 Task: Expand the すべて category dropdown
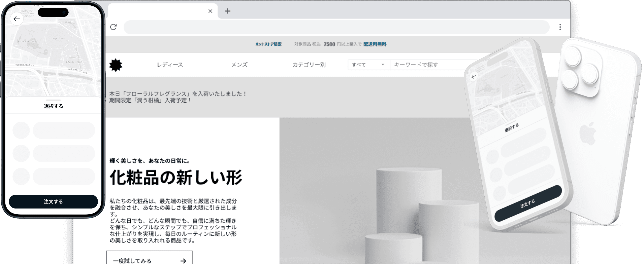[368, 65]
